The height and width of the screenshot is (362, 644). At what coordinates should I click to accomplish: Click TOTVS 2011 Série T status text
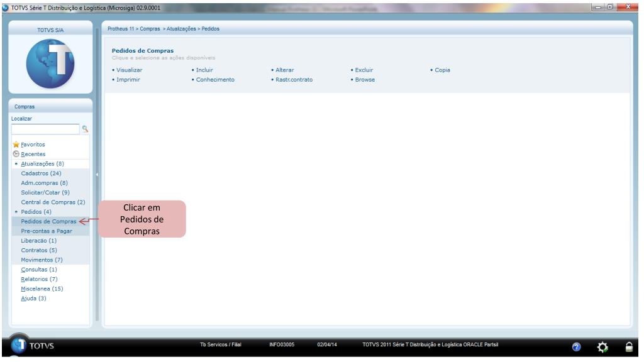(x=430, y=345)
